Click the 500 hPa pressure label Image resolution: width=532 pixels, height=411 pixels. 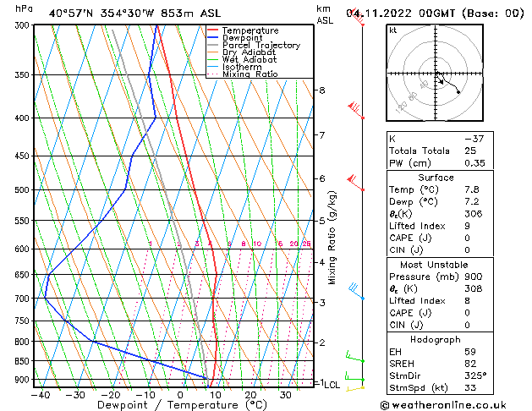pyautogui.click(x=24, y=190)
